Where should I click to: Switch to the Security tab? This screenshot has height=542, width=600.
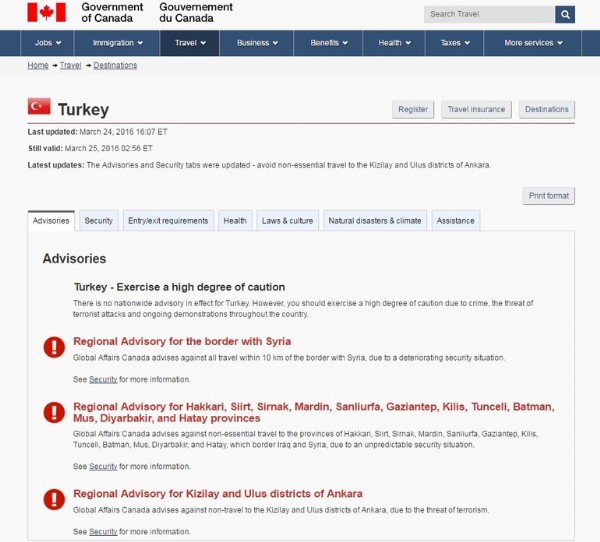tap(98, 221)
